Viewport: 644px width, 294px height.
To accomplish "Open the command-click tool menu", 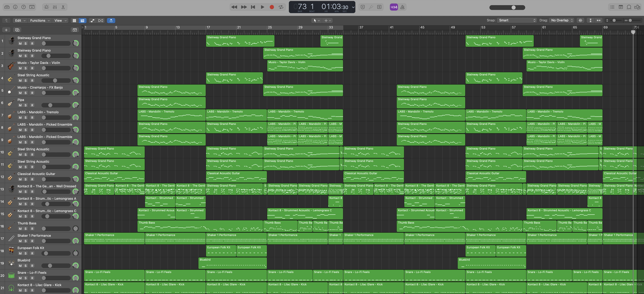I will pyautogui.click(x=327, y=21).
